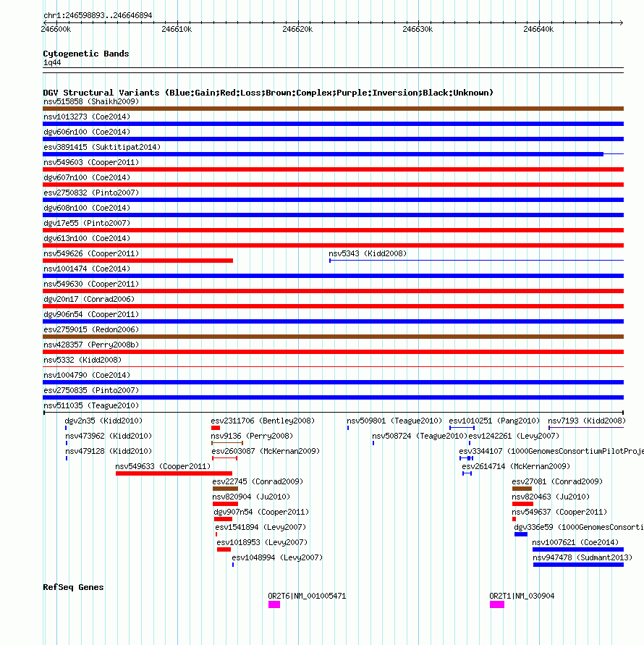This screenshot has width=644, height=645.
Task: Click the esv1242261 (Levy2007) label
Action: click(x=514, y=437)
